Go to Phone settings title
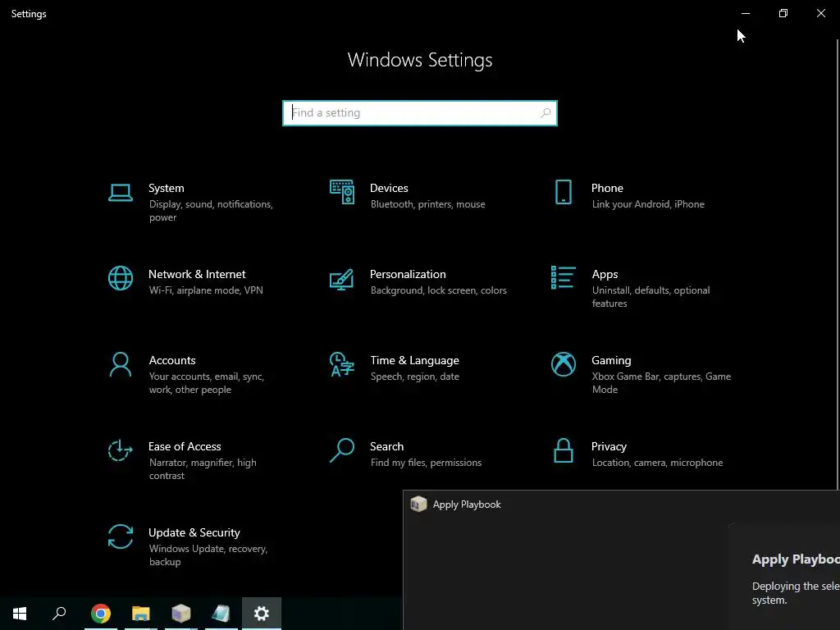 point(607,188)
